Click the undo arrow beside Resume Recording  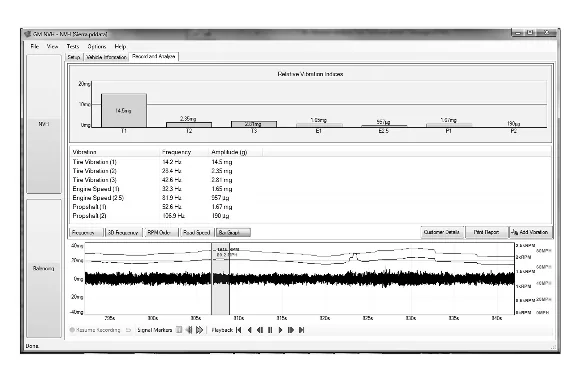click(128, 330)
